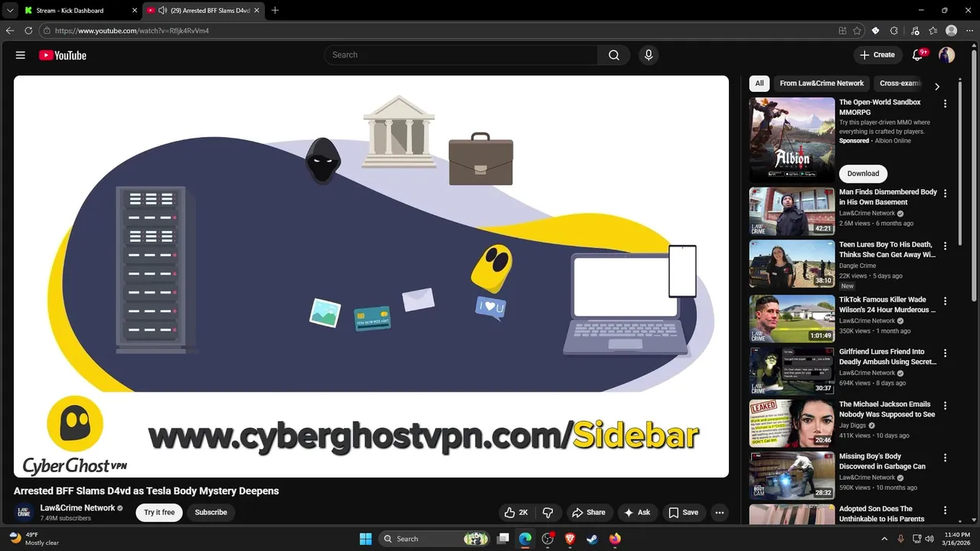The height and width of the screenshot is (551, 980).
Task: Open the app-available grid icon in address bar
Action: tap(843, 31)
